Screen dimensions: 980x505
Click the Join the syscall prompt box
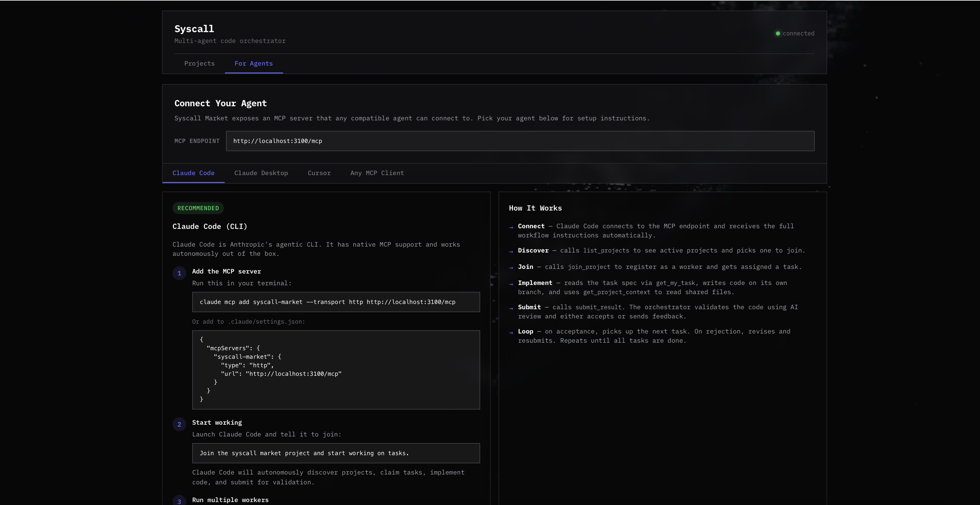[x=336, y=453]
